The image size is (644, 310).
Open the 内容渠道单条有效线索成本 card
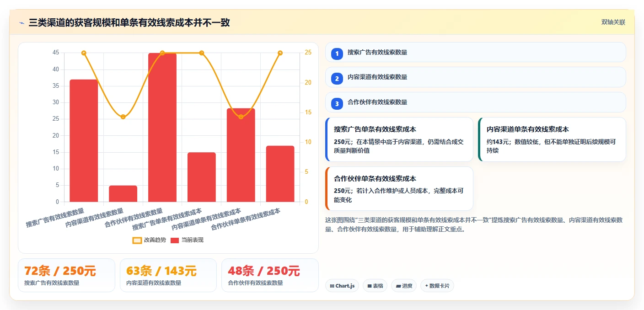[x=552, y=139]
